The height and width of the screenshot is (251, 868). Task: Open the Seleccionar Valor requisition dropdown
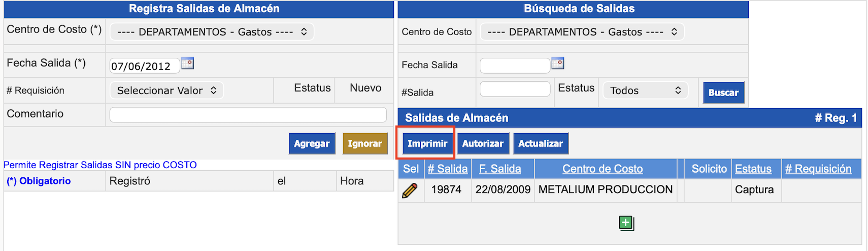(166, 90)
